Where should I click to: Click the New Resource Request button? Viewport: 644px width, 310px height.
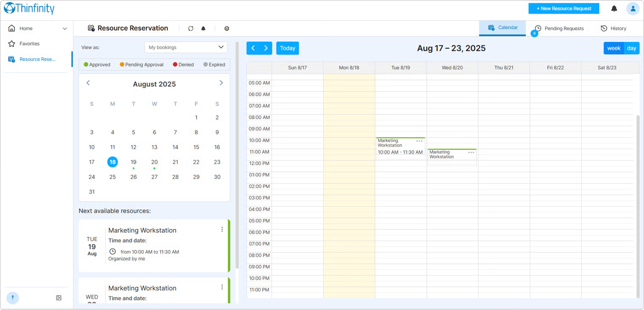click(x=564, y=8)
